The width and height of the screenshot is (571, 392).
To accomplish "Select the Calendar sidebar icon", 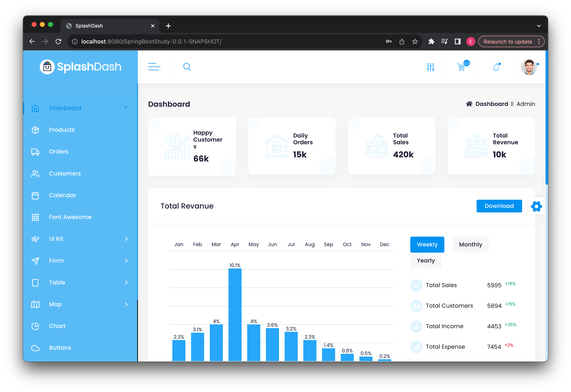I will click(35, 195).
